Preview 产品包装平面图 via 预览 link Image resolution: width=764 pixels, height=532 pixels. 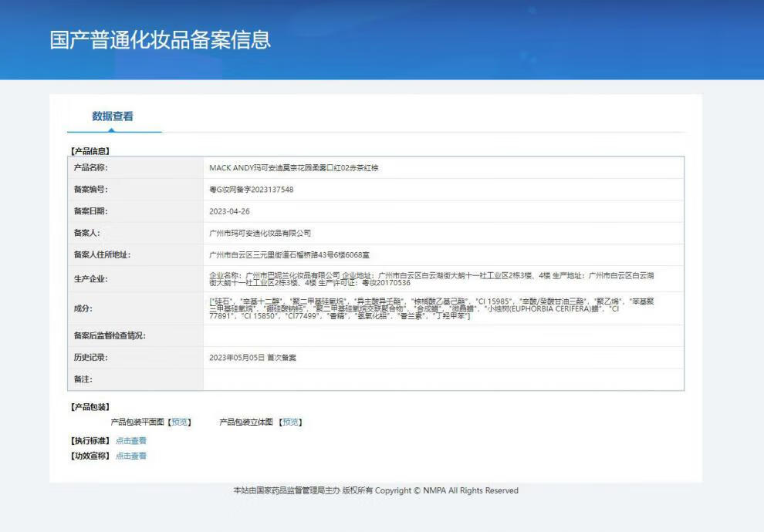click(180, 422)
